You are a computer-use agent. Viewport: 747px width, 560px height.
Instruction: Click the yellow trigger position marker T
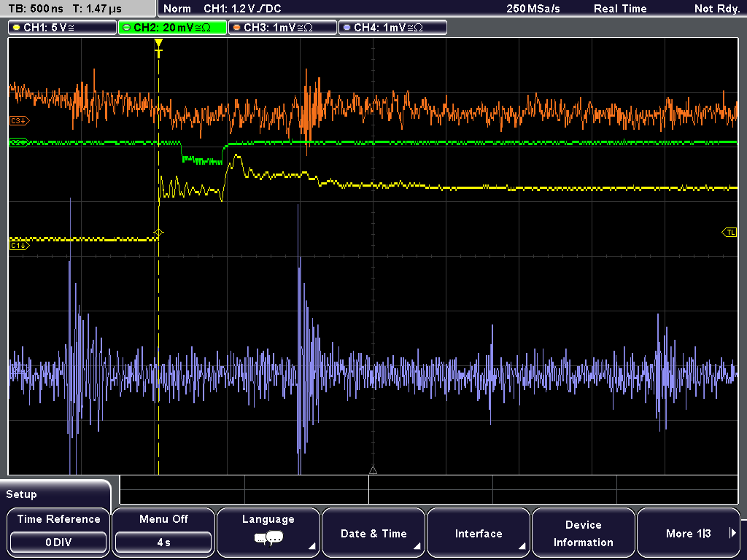click(158, 49)
